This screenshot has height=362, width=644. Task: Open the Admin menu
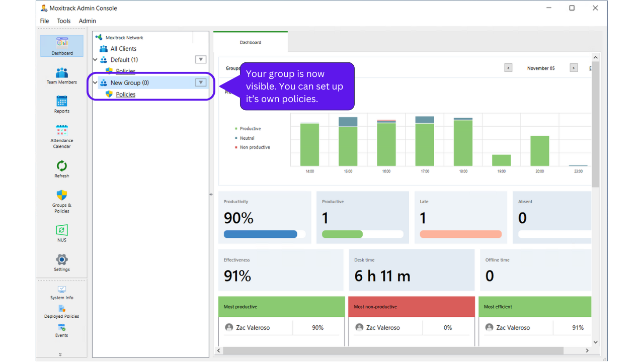[x=87, y=21]
